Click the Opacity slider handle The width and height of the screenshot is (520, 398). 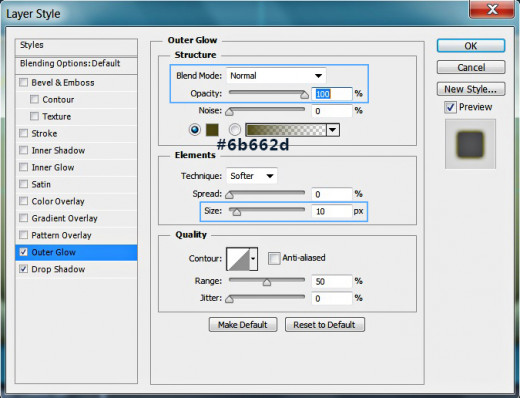point(304,95)
